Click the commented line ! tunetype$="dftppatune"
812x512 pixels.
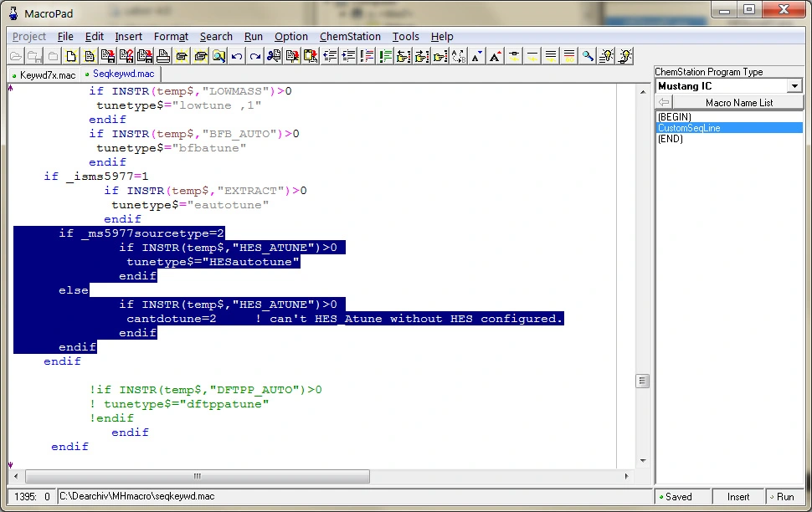(x=179, y=404)
